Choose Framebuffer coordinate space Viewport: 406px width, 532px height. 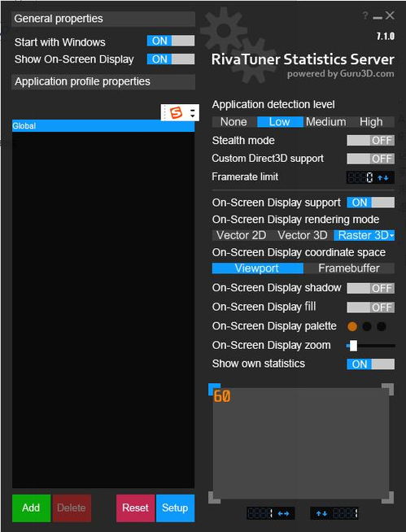pyautogui.click(x=349, y=268)
